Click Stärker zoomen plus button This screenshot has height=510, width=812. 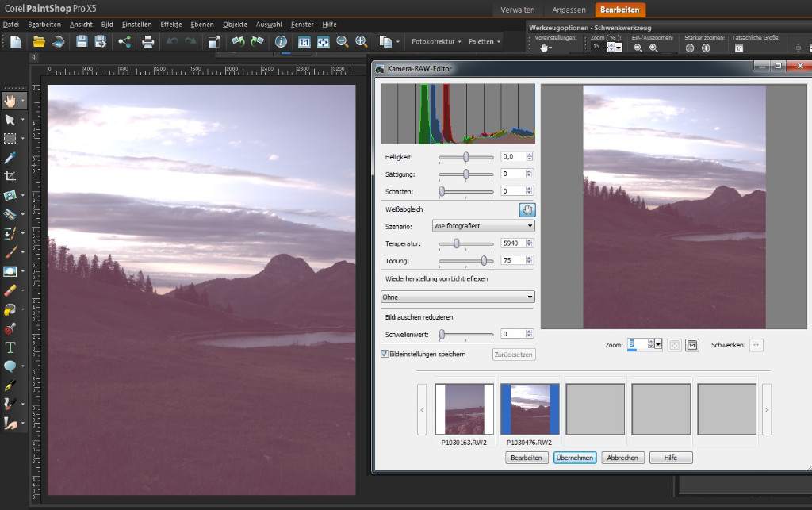(706, 48)
